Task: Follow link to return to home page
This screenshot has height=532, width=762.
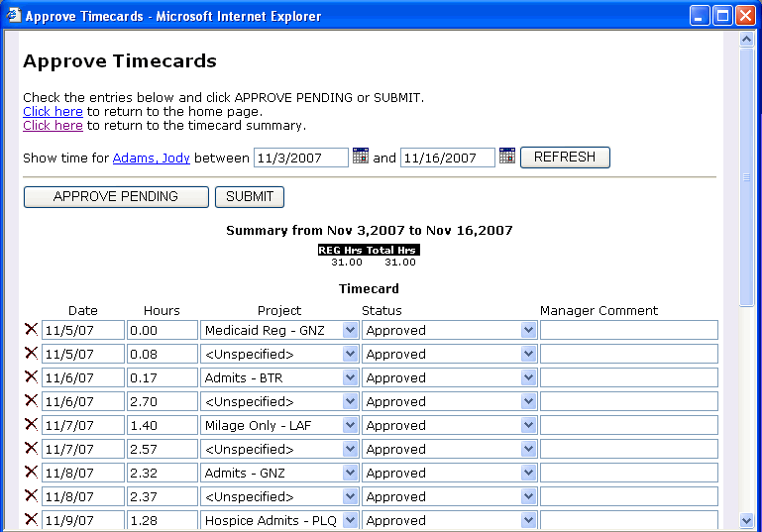Action: 53,112
